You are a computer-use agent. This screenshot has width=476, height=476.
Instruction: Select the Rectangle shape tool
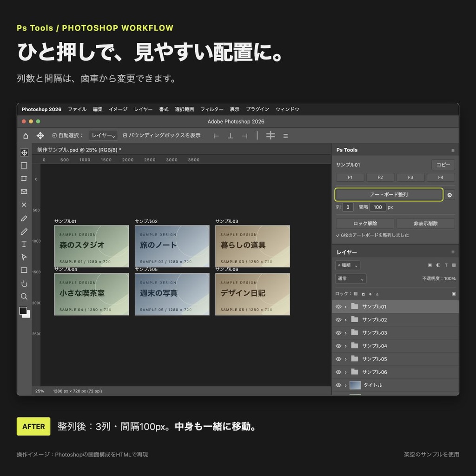pyautogui.click(x=24, y=270)
